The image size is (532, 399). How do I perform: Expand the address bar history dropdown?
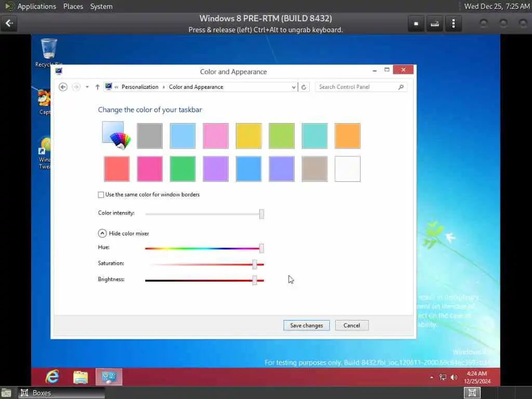click(294, 87)
